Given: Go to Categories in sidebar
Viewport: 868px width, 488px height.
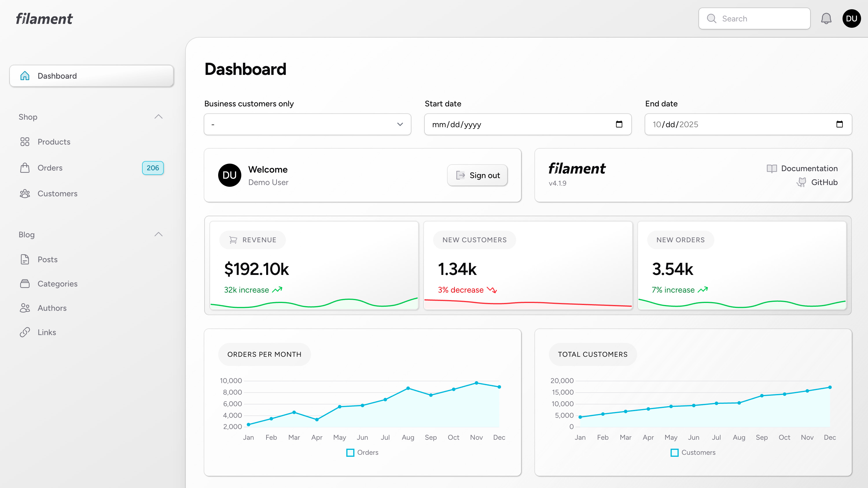Looking at the screenshot, I should tap(57, 284).
